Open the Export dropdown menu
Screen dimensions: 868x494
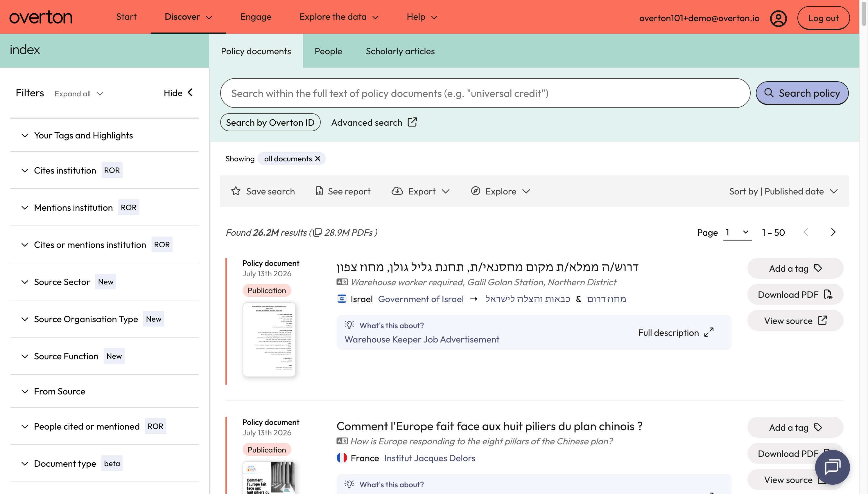click(421, 191)
